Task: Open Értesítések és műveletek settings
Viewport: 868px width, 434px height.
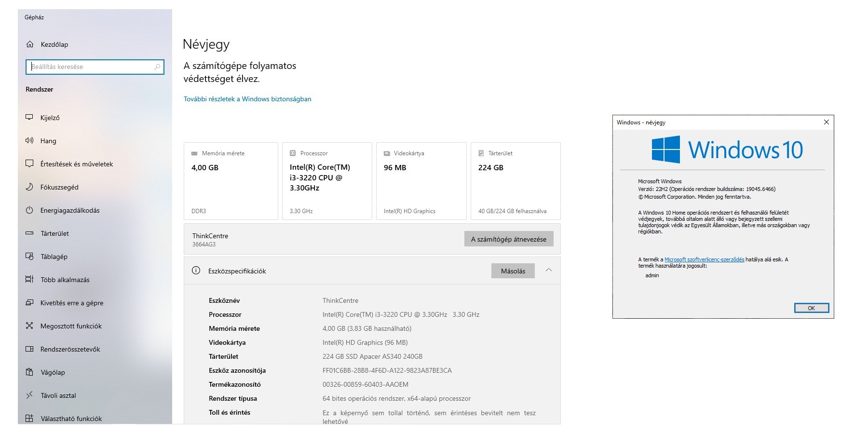Action: click(x=76, y=164)
